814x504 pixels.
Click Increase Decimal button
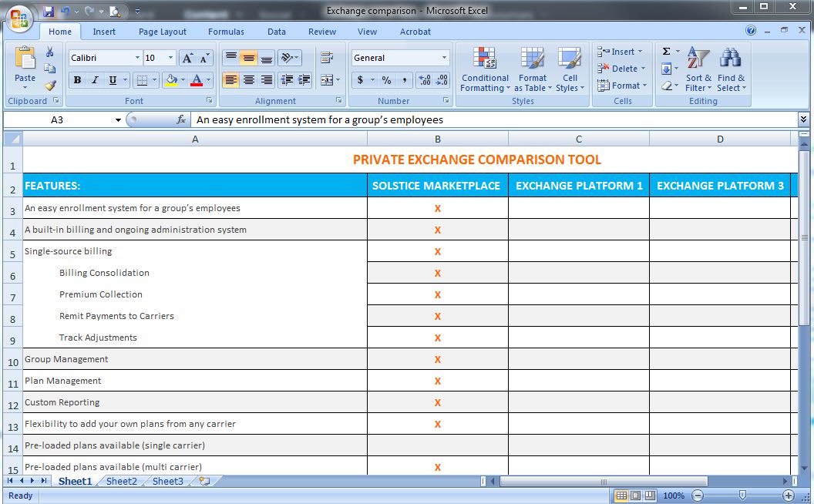tap(425, 80)
